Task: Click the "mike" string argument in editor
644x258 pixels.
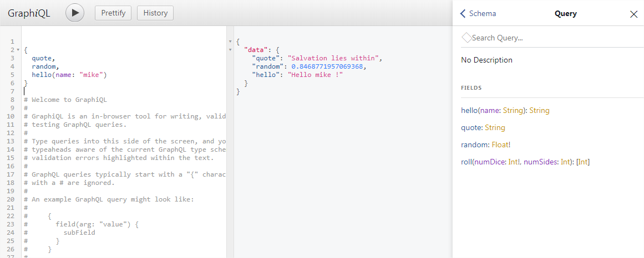Action: pos(91,75)
